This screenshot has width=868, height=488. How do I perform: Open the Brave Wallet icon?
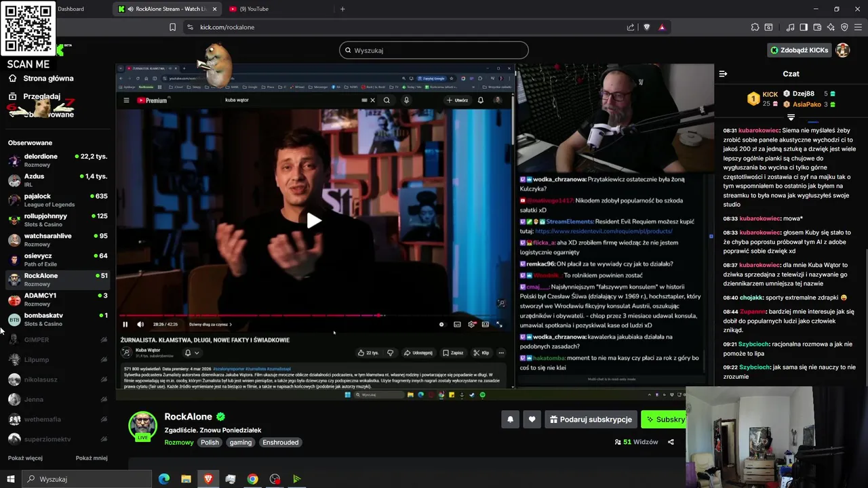click(817, 27)
